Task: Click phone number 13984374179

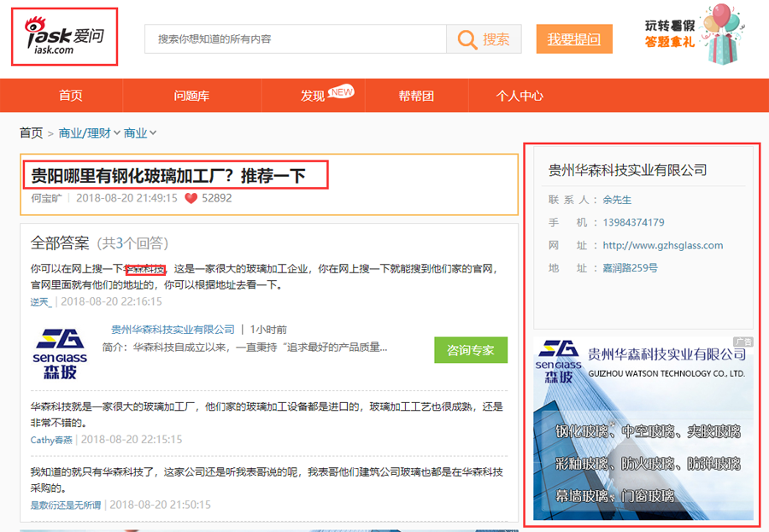Action: 634,223
